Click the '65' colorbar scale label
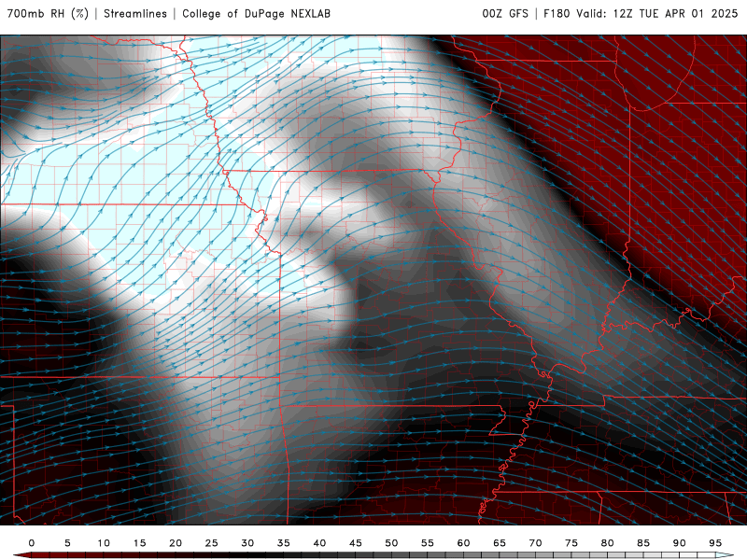Image resolution: width=747 pixels, height=560 pixels. (500, 543)
